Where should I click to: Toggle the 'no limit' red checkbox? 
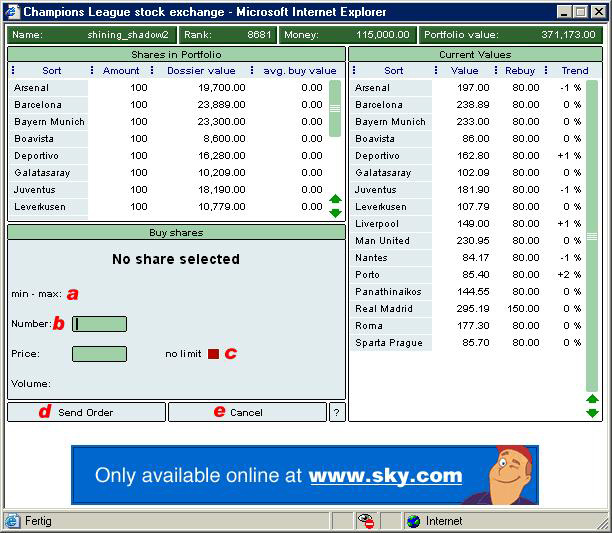(213, 354)
